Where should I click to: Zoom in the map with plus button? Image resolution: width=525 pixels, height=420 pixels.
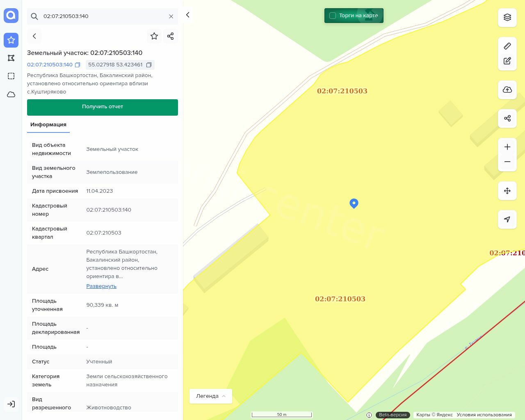[507, 147]
